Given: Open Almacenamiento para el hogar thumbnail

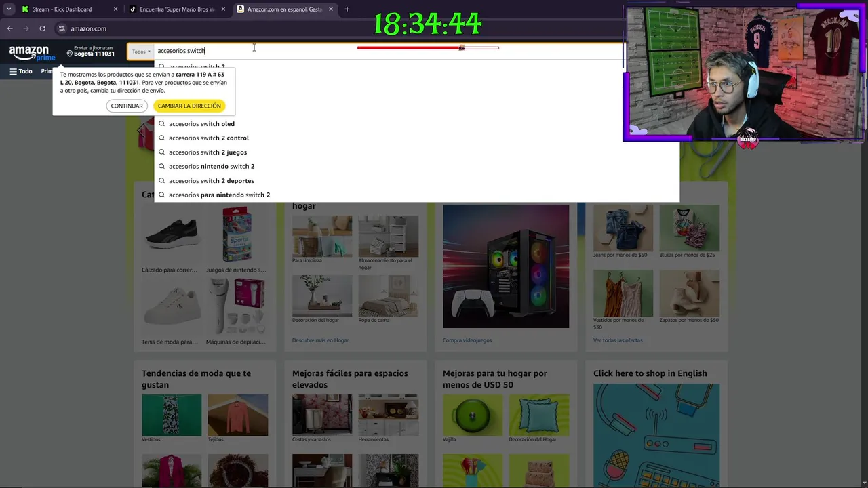Looking at the screenshot, I should [x=389, y=235].
